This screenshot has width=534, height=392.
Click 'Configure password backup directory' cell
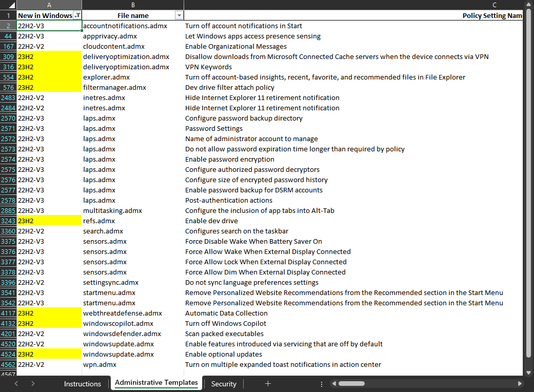point(353,118)
